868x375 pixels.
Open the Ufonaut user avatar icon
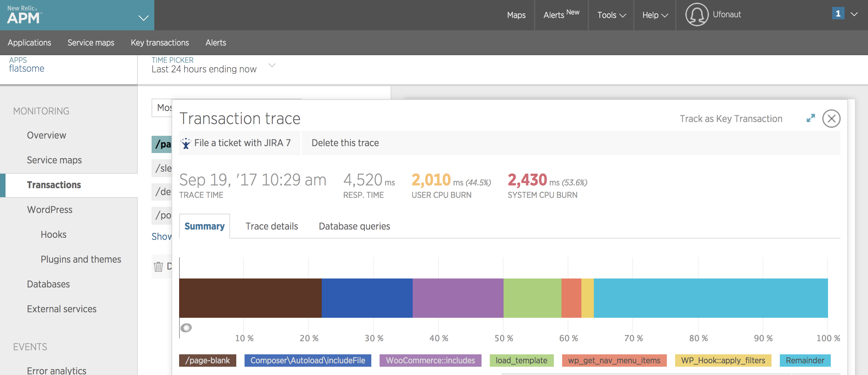697,14
